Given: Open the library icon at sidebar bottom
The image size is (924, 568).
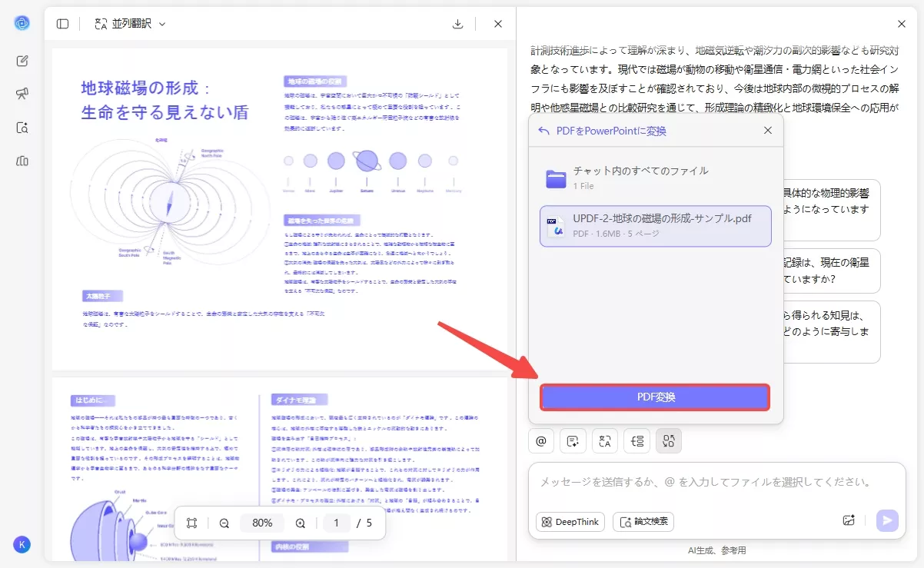Looking at the screenshot, I should (22, 161).
